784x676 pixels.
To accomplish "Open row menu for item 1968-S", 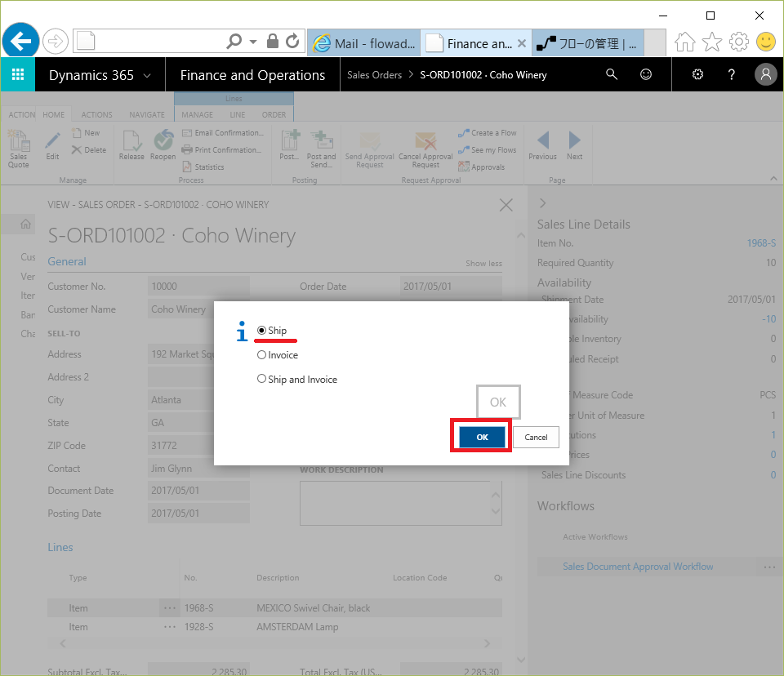I will tap(170, 608).
